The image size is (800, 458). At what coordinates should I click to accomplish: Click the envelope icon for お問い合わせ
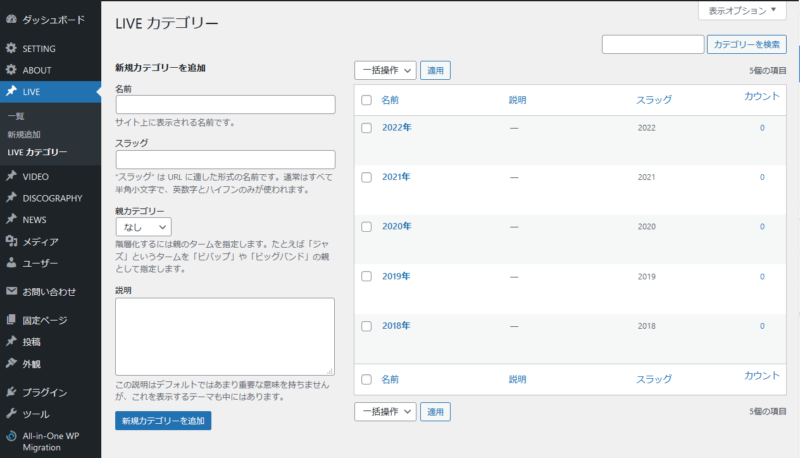pyautogui.click(x=11, y=292)
